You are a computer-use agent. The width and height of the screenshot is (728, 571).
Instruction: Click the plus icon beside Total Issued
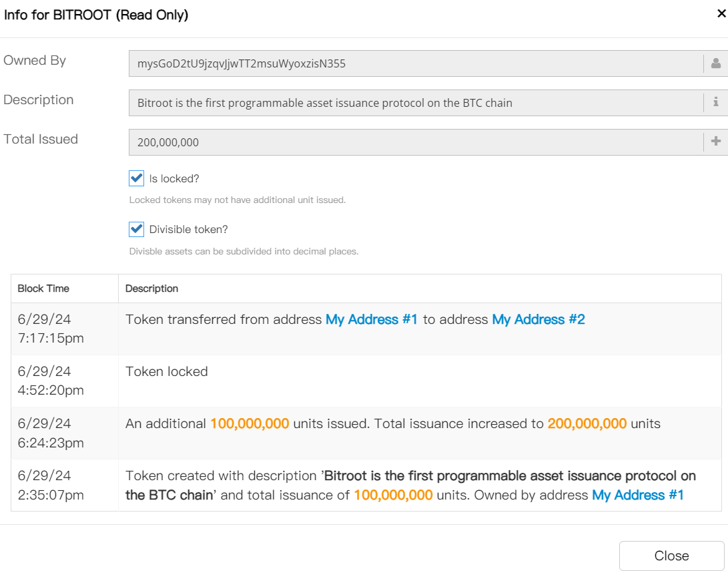pos(715,142)
